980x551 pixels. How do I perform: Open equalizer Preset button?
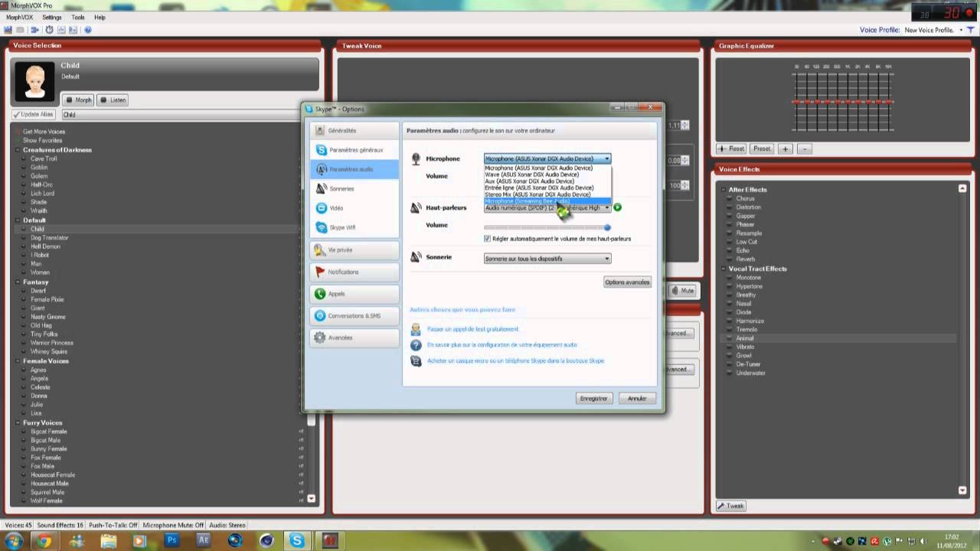(x=762, y=148)
